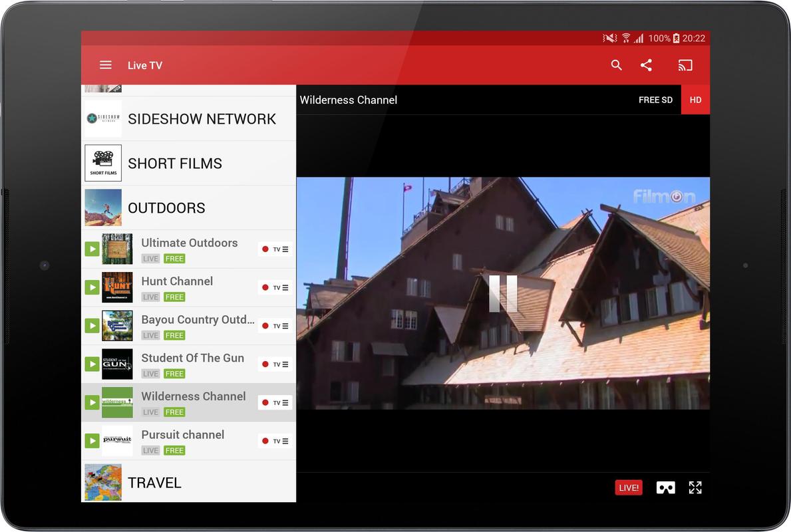791x532 pixels.
Task: Select the FREE SD stream option
Action: click(655, 100)
